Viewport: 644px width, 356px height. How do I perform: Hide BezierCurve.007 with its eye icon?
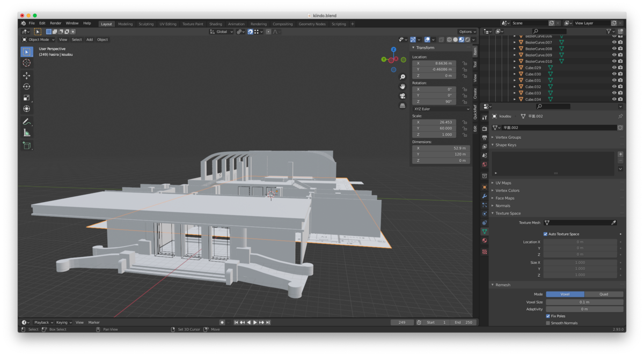[614, 42]
